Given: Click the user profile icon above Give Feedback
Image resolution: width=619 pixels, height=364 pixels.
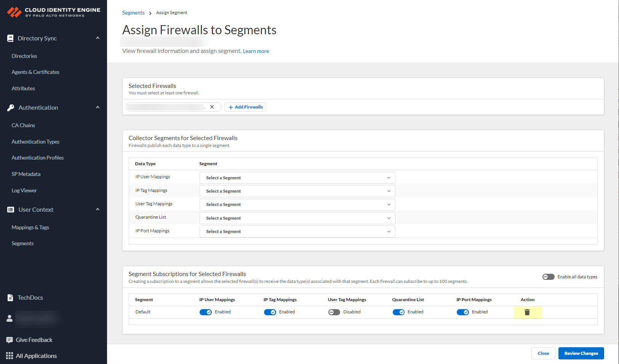Looking at the screenshot, I should point(10,319).
